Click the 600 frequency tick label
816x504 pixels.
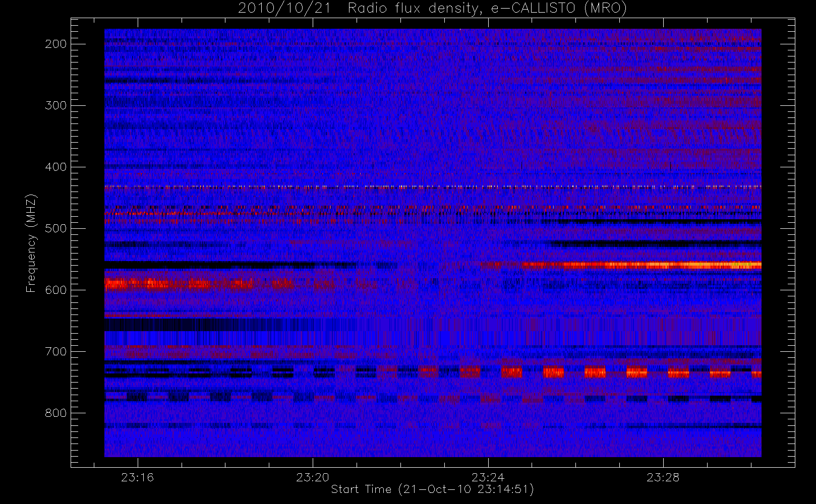click(55, 290)
